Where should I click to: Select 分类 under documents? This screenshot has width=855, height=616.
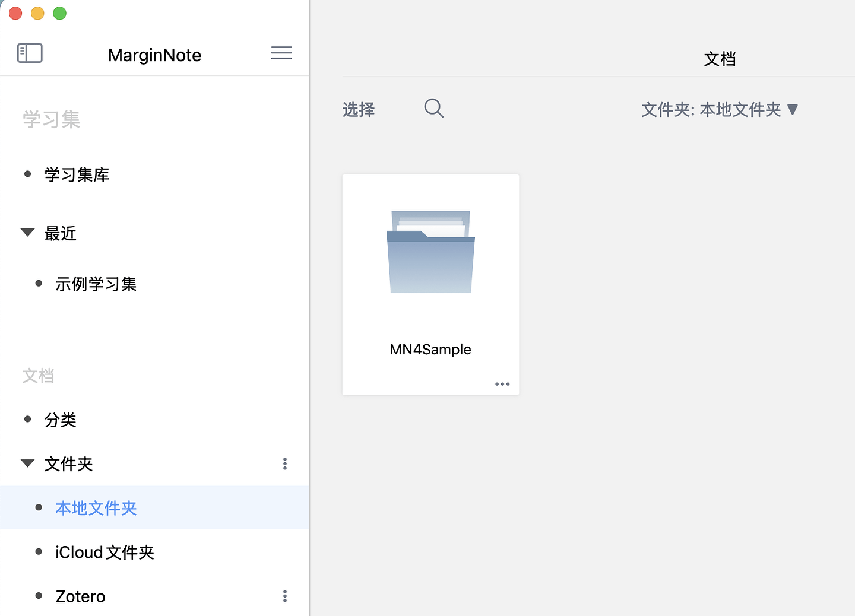point(60,420)
